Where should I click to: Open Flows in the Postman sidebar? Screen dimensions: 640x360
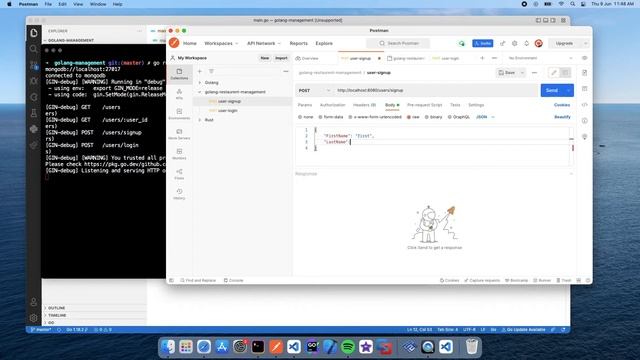click(x=179, y=174)
